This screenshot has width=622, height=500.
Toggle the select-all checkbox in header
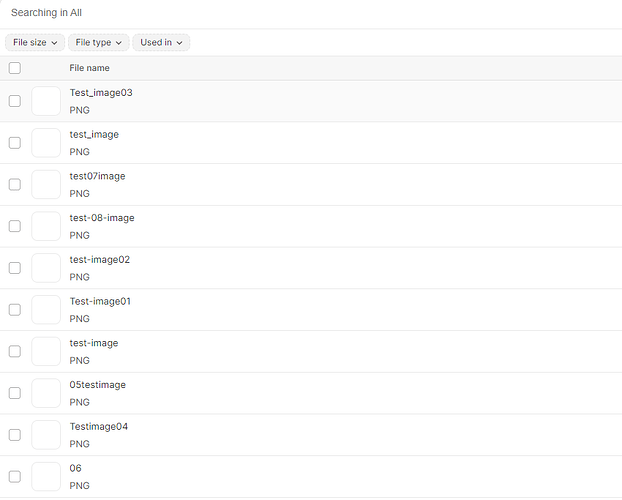(x=14, y=68)
